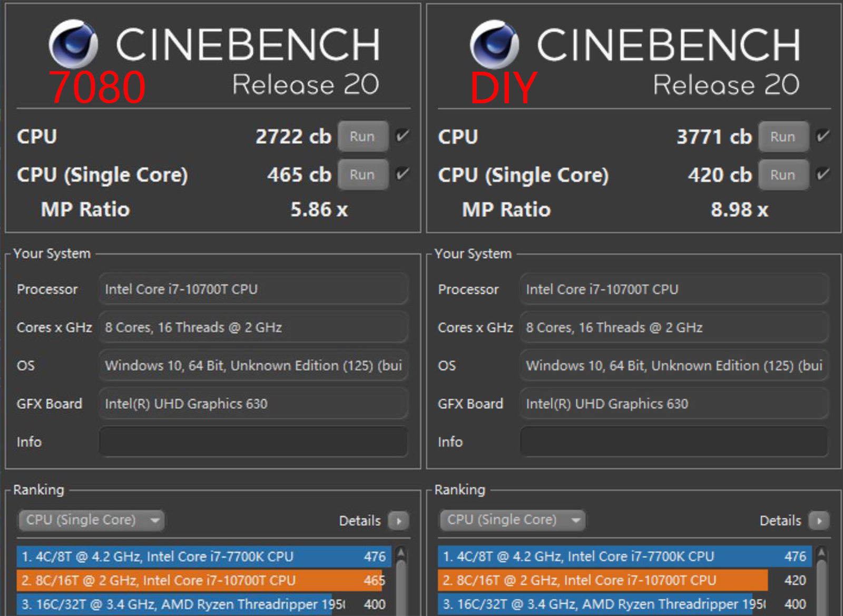Viewport: 843px width, 616px height.
Task: Open the ranking type dropdown in the DIY panel
Action: [x=512, y=520]
